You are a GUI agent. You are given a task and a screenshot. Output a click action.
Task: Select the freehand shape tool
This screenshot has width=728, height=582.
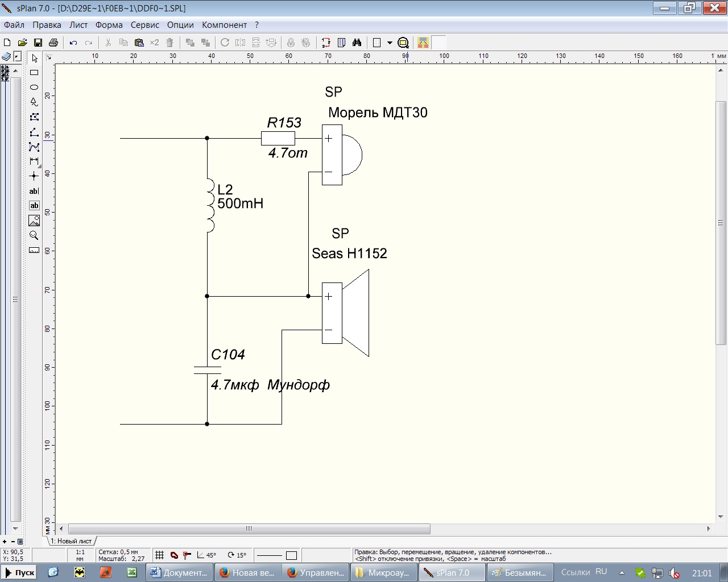[x=34, y=102]
